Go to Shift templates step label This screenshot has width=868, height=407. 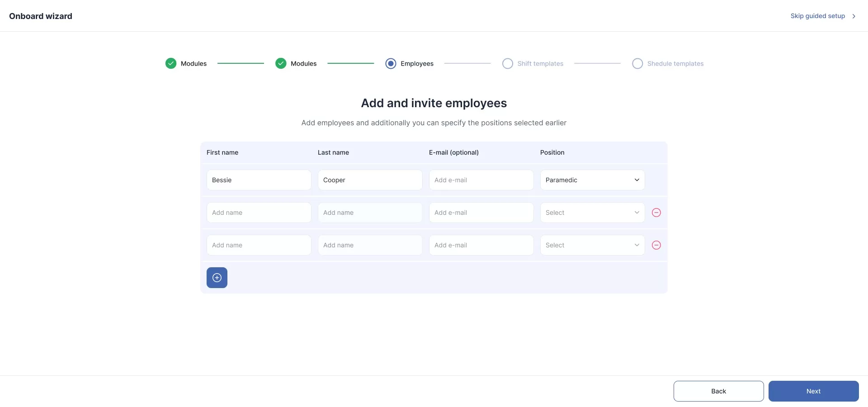(x=540, y=64)
